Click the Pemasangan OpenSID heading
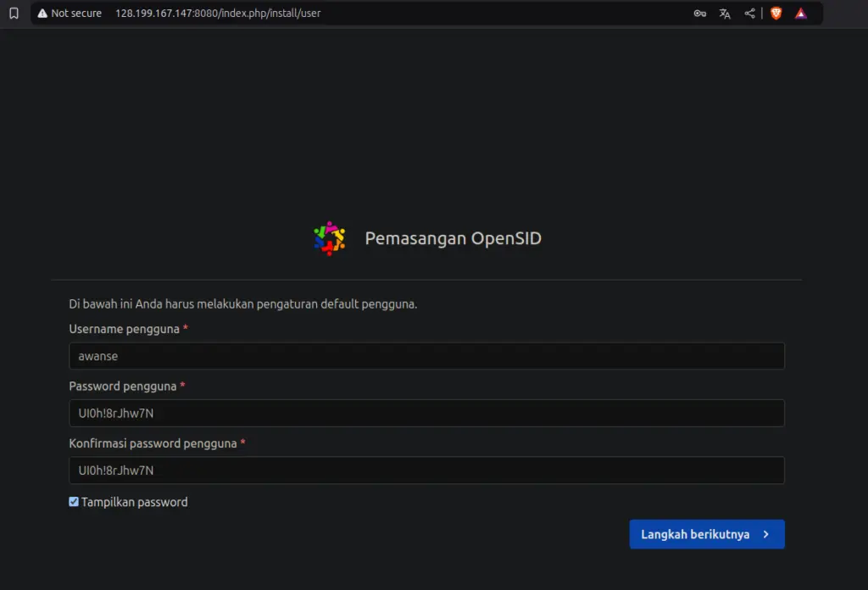 tap(453, 238)
